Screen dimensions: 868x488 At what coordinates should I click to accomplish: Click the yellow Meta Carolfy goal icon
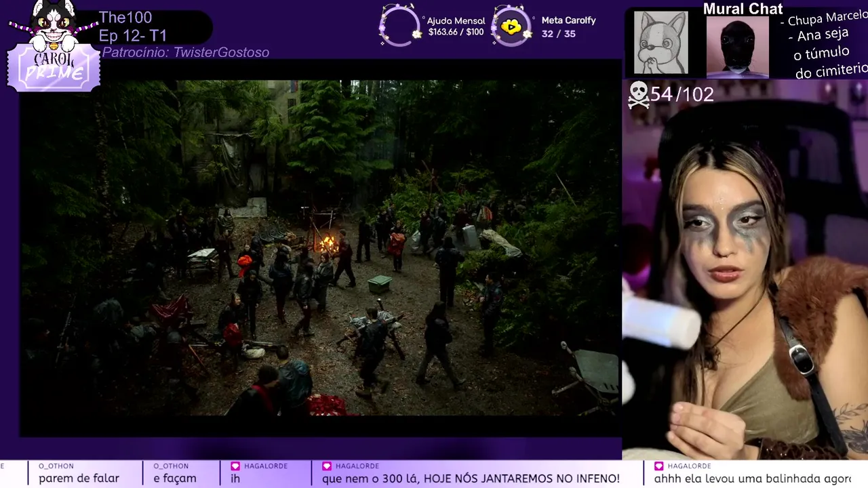pos(511,26)
